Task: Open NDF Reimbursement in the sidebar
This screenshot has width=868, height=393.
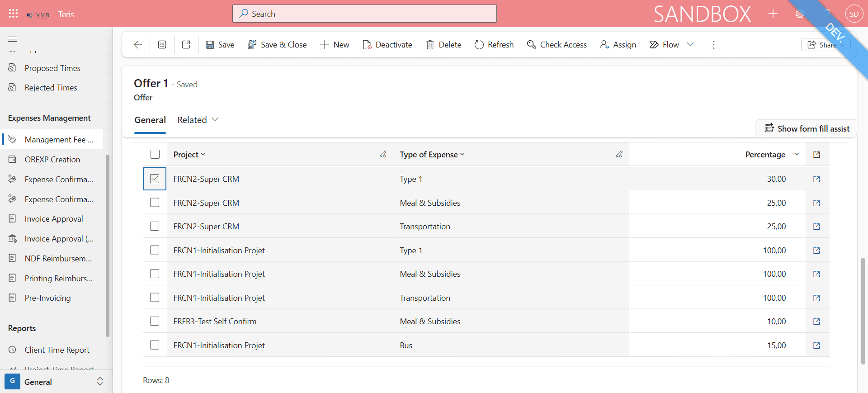Action: pos(58,259)
